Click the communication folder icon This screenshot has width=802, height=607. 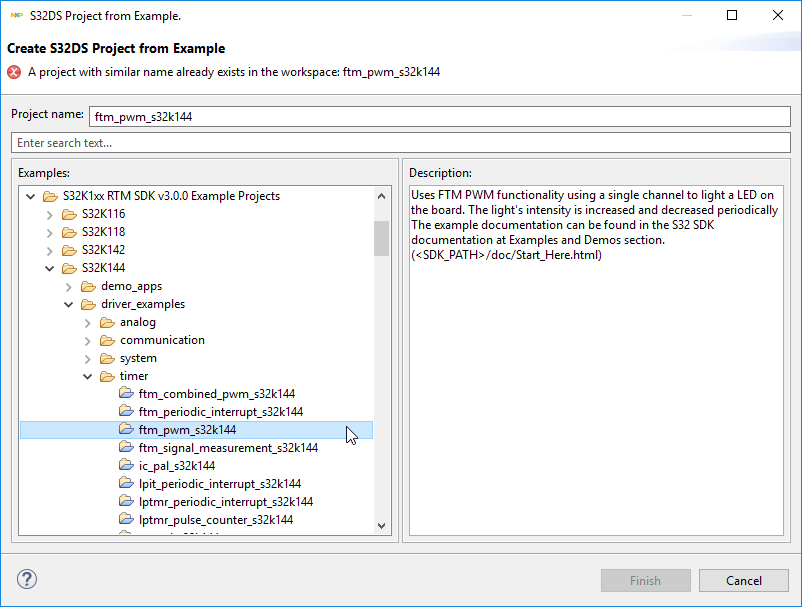tap(107, 340)
